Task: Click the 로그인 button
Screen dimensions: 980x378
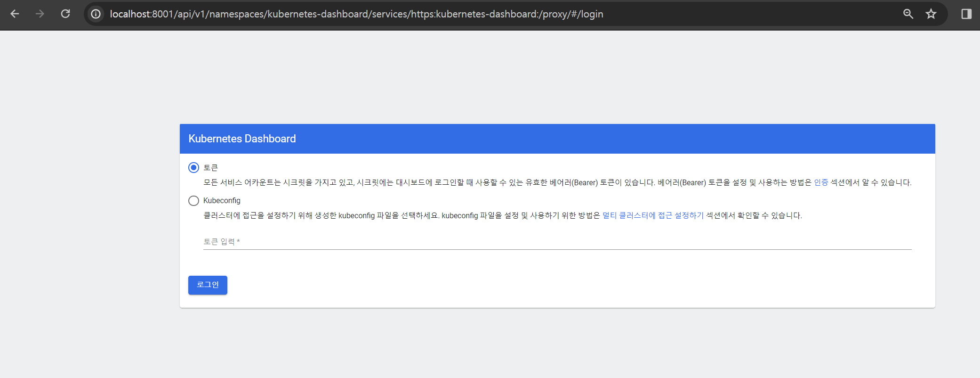Action: tap(208, 285)
